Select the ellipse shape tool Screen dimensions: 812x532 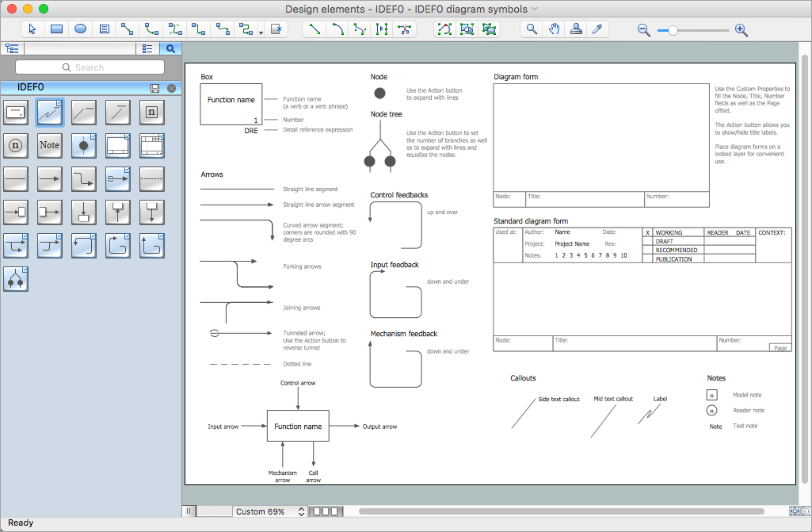pyautogui.click(x=80, y=29)
